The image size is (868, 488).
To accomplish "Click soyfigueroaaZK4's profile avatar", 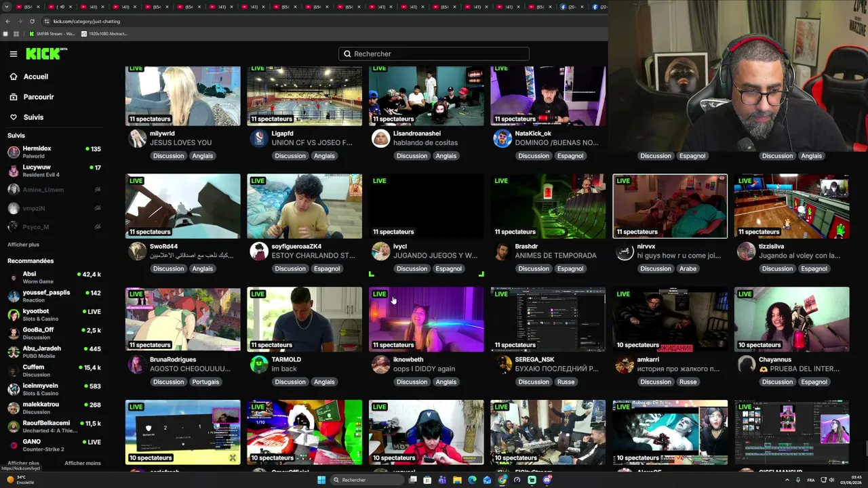I will (x=259, y=251).
